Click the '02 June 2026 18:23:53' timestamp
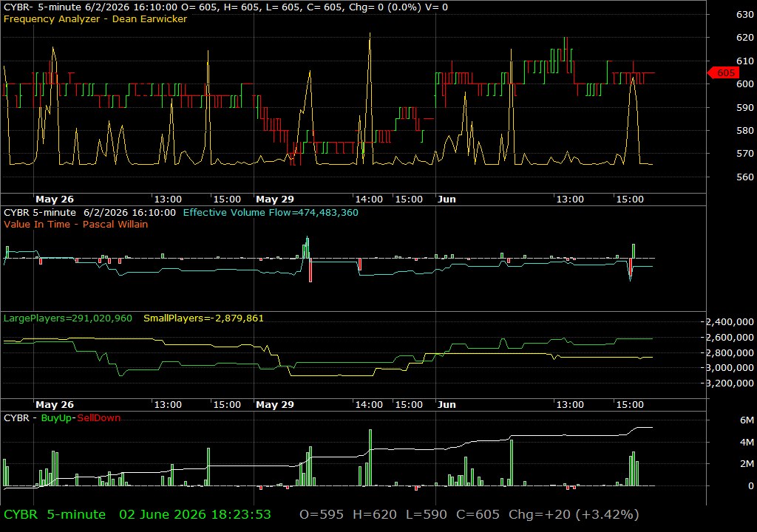Screen dimensions: 757x532 tap(195, 514)
